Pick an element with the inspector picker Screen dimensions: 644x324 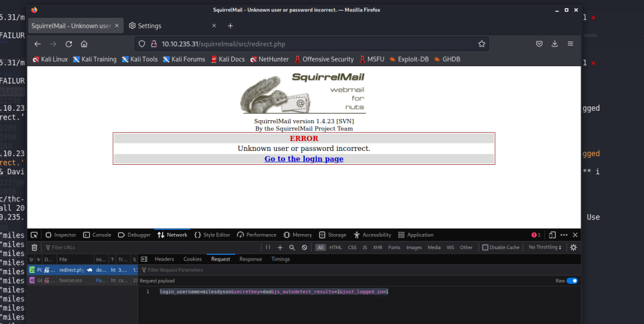point(34,235)
